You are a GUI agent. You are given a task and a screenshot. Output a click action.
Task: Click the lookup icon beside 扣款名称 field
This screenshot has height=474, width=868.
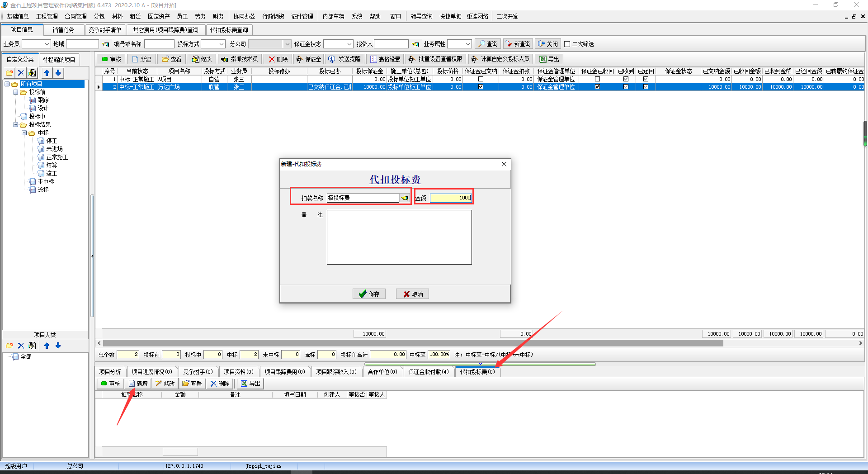click(x=405, y=198)
